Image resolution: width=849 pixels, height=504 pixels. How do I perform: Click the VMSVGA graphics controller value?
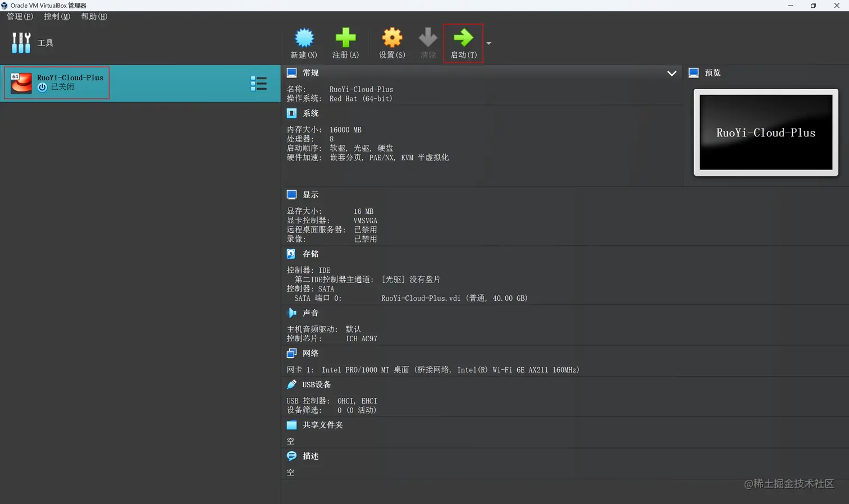[x=365, y=221]
